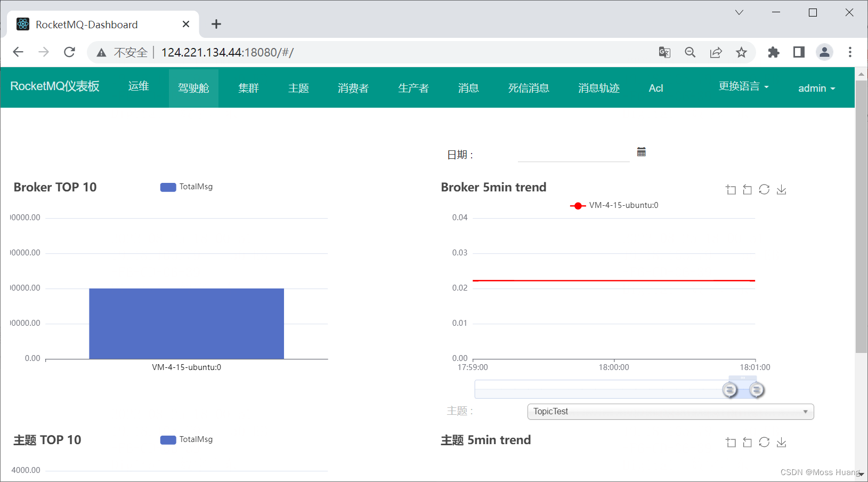Open a new browser tab

pos(216,24)
